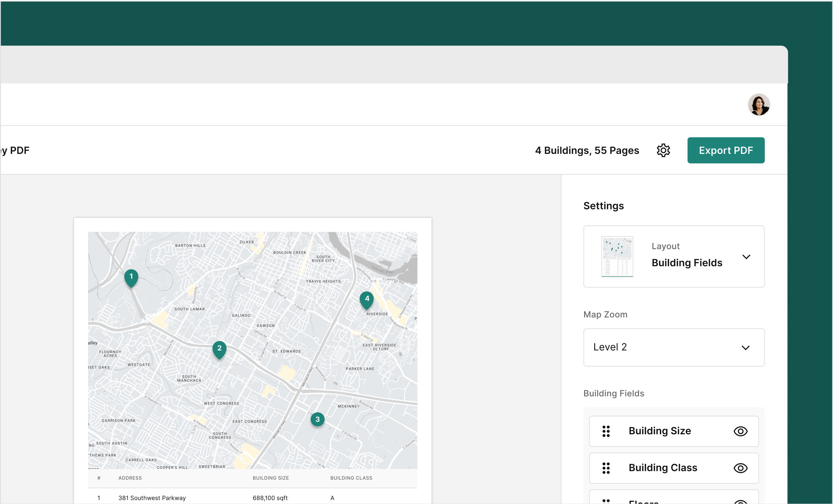Click the 4 Buildings, 55 Pages label

click(x=587, y=150)
